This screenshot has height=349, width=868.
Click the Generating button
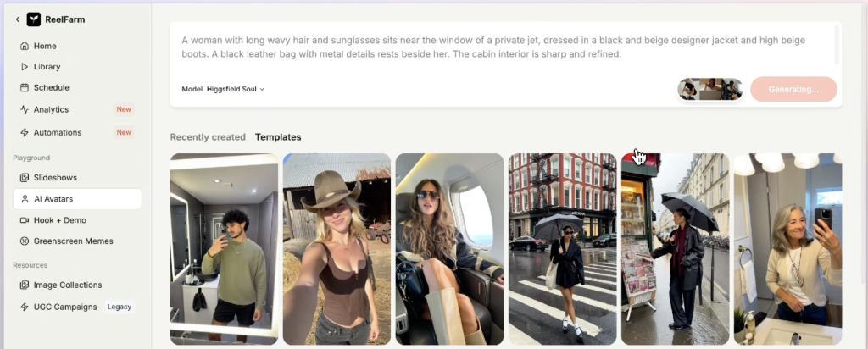click(x=793, y=89)
